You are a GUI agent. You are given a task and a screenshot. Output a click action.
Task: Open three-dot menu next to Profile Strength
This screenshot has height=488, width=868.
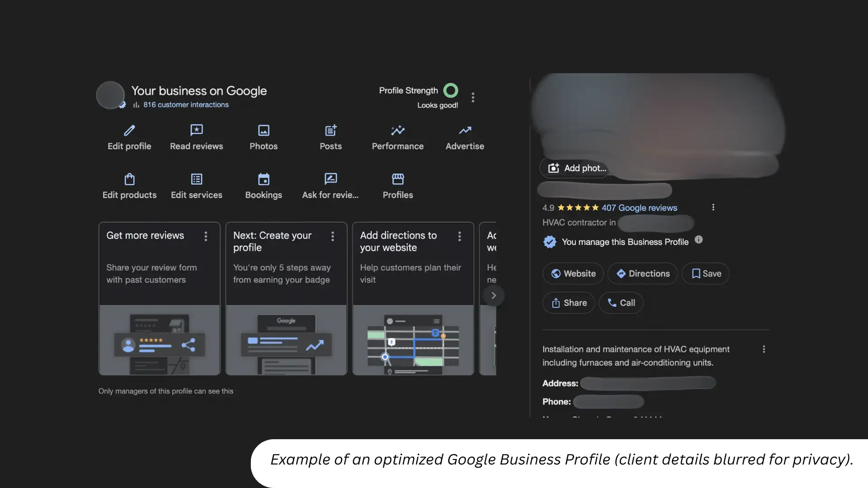(473, 98)
